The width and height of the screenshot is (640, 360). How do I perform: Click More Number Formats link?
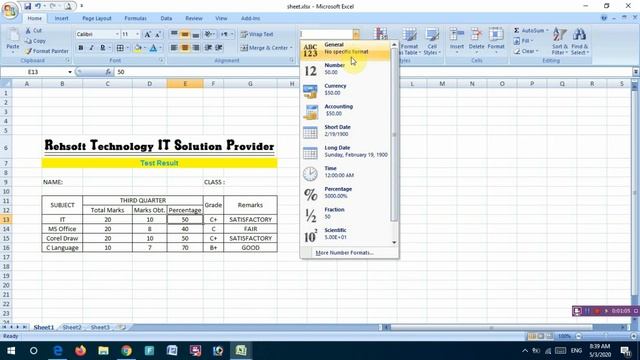(x=344, y=253)
